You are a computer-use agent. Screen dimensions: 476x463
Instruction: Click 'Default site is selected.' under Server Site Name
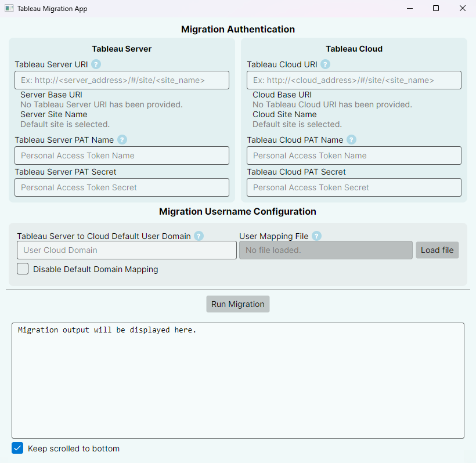65,124
